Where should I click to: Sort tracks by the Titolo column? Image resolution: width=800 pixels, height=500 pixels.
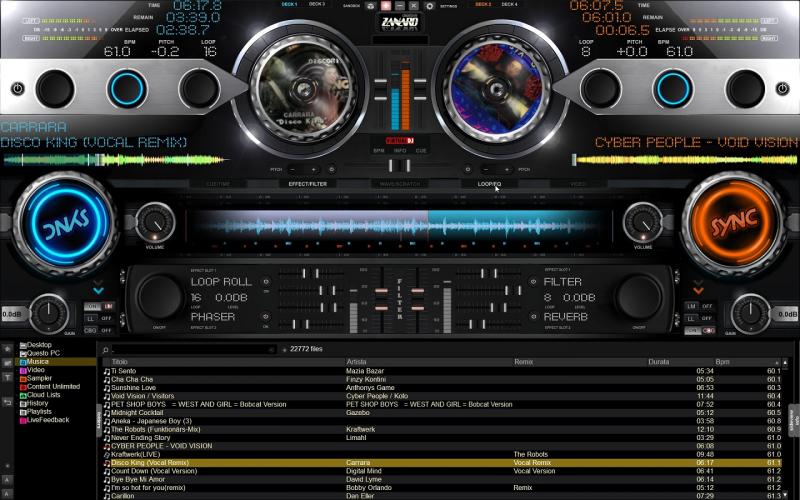[x=119, y=362]
